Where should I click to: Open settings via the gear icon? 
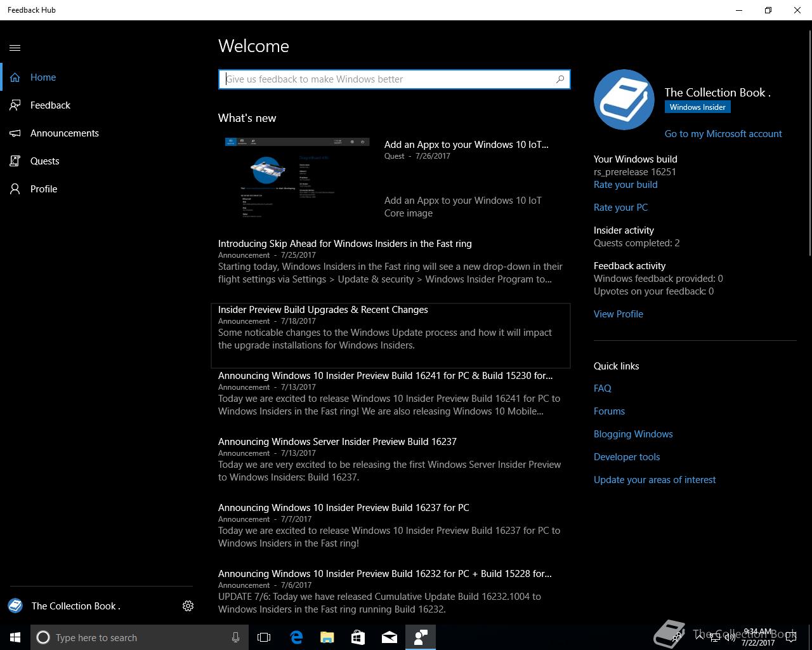pyautogui.click(x=188, y=606)
